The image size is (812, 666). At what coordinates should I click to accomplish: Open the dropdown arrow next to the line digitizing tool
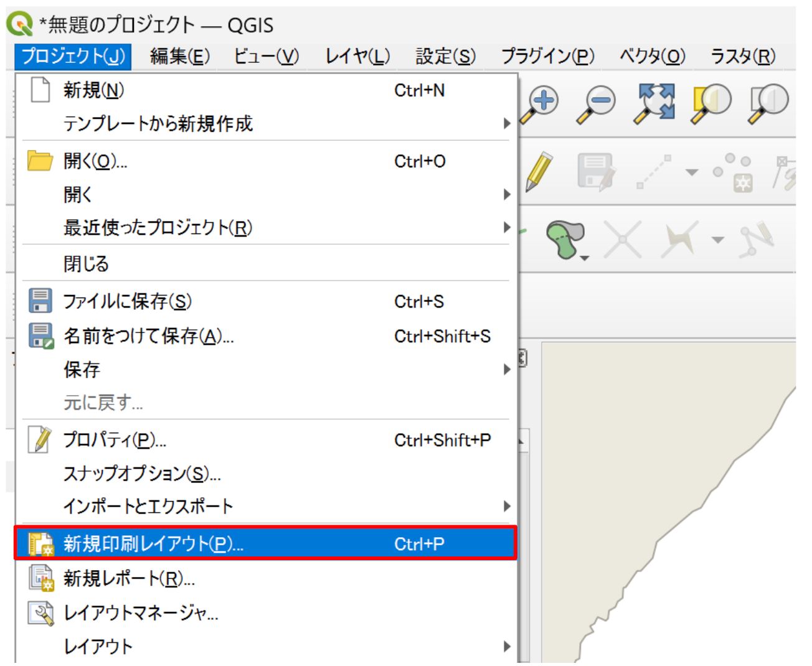point(691,172)
